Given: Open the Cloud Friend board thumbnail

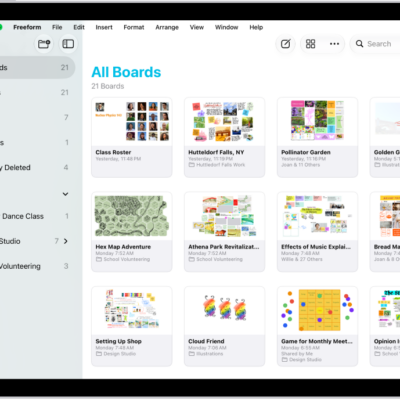Looking at the screenshot, I should (x=224, y=311).
